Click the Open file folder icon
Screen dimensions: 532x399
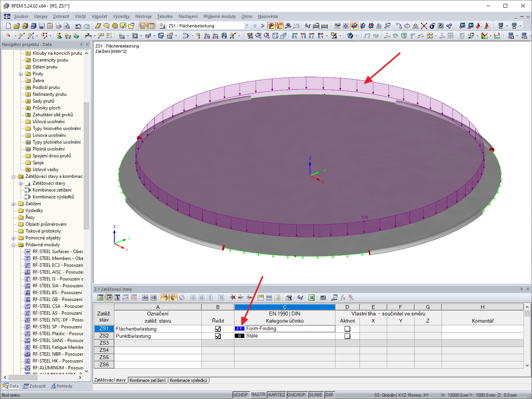click(16, 26)
